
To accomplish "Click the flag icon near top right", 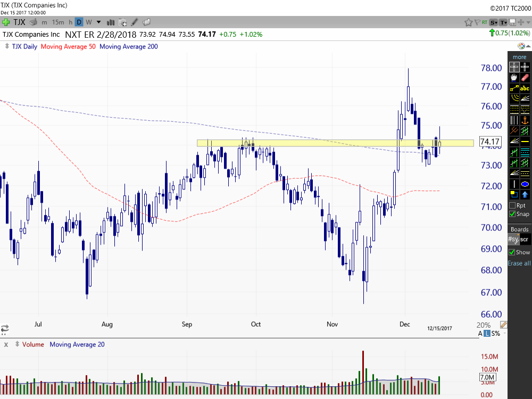I will [x=478, y=23].
